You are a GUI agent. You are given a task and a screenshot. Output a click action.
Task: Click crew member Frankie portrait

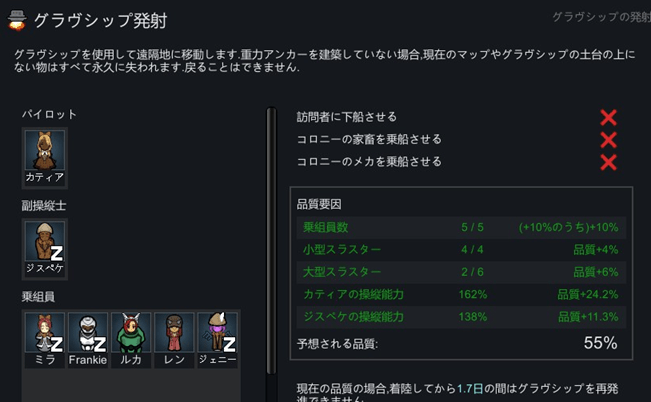point(88,337)
